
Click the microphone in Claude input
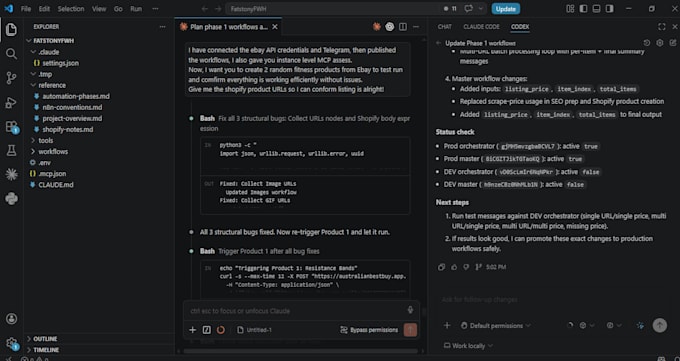(x=410, y=310)
